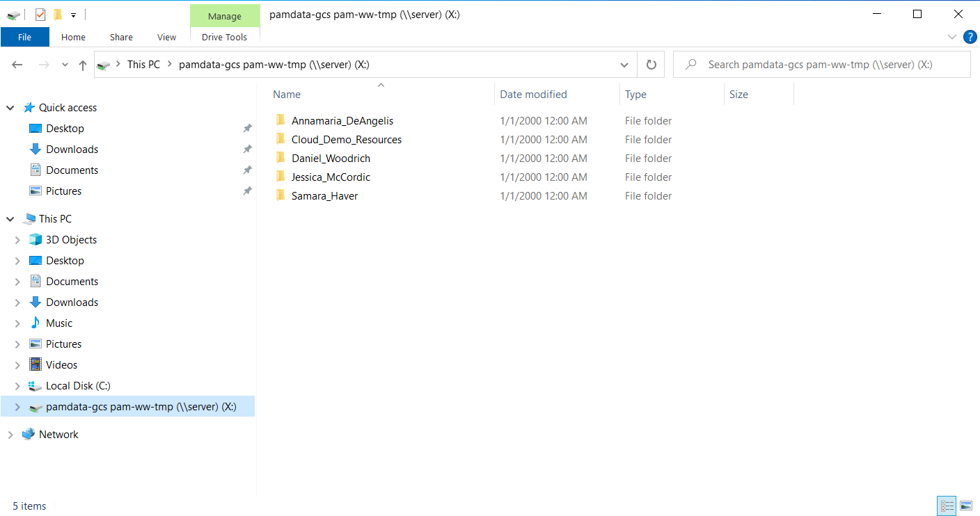Open the Help question mark icon
This screenshot has width=980, height=516.
tap(970, 37)
